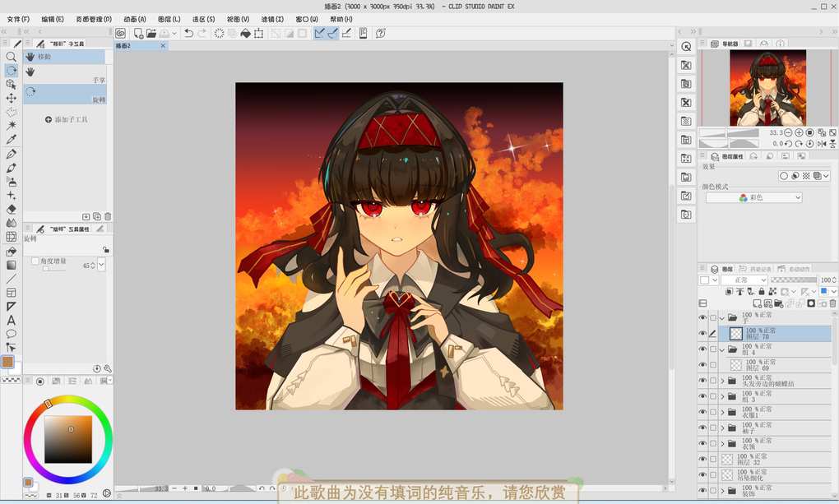Screen dimensions: 839x504
Task: Select the straight line Figure tool
Action: 11,279
